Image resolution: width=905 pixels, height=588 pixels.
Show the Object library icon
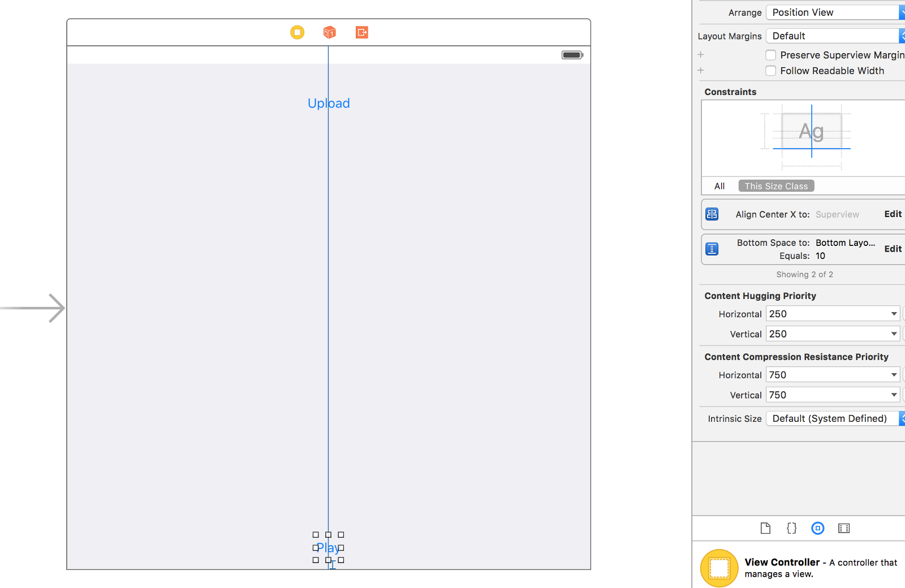818,528
